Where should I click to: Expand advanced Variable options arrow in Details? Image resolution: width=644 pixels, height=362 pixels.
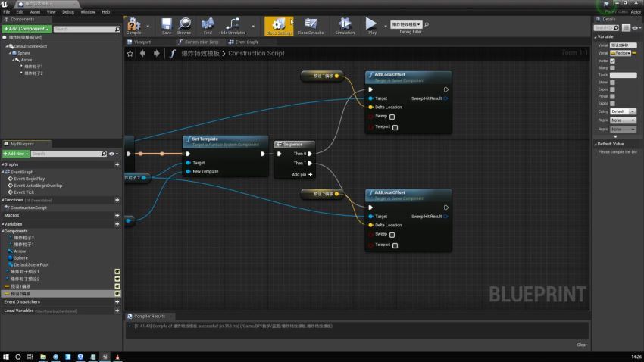tap(615, 136)
